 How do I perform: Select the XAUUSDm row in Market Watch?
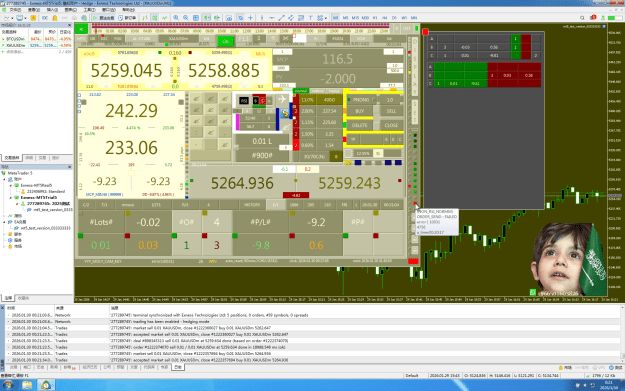pos(36,45)
